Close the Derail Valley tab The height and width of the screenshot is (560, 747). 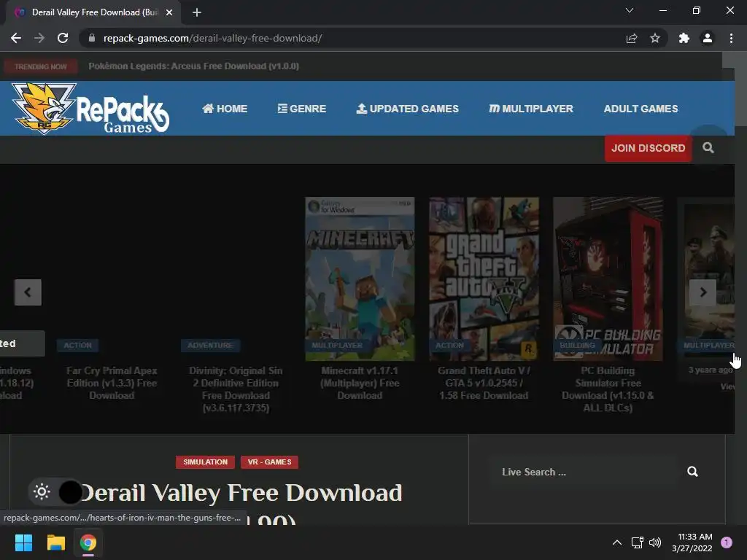pos(169,12)
